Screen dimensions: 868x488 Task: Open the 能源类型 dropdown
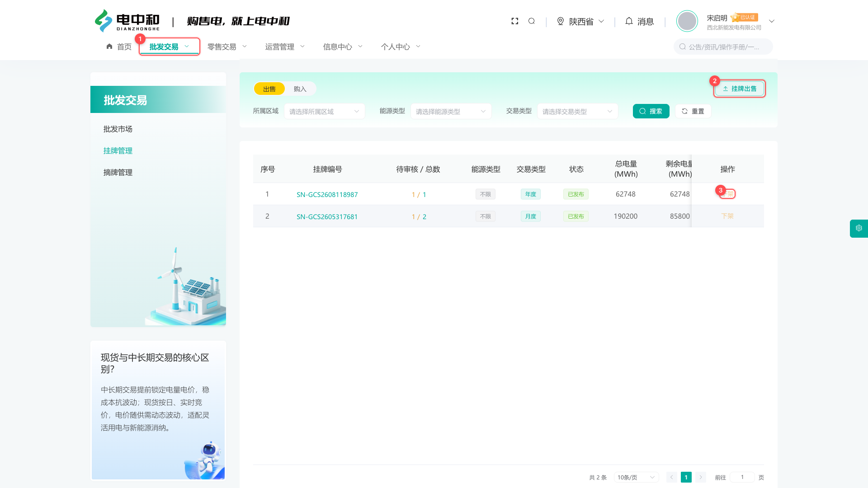click(x=451, y=111)
